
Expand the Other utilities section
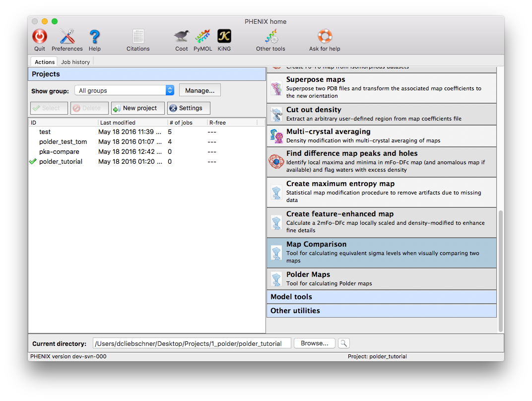click(381, 311)
